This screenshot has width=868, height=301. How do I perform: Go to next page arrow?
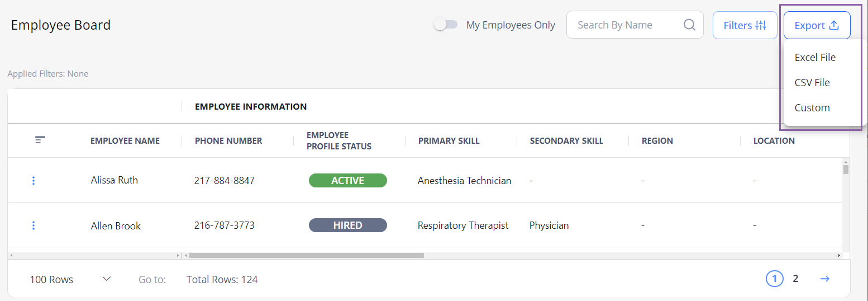824,279
